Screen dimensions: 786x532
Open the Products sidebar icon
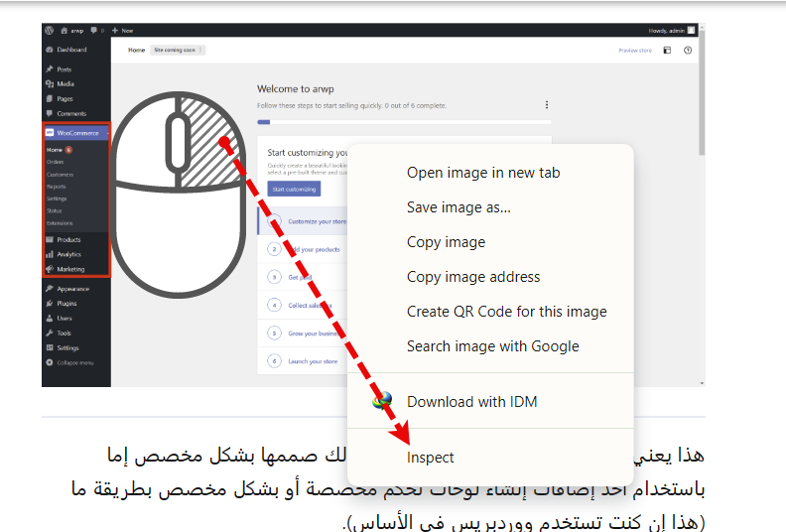[x=50, y=239]
